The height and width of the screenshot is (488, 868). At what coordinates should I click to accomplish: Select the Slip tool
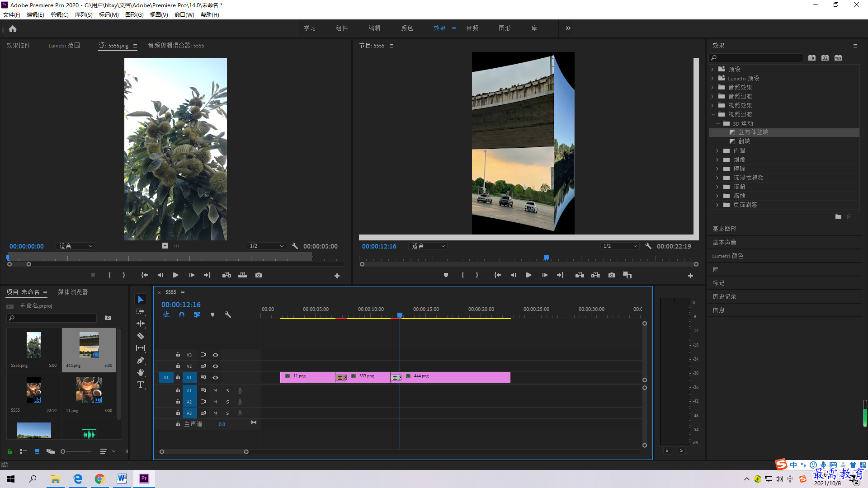141,348
